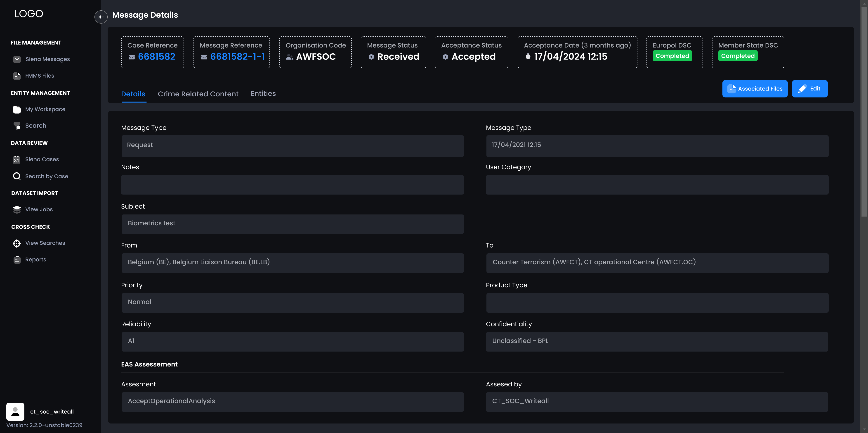Click the back arrow next to Message Details

[101, 17]
